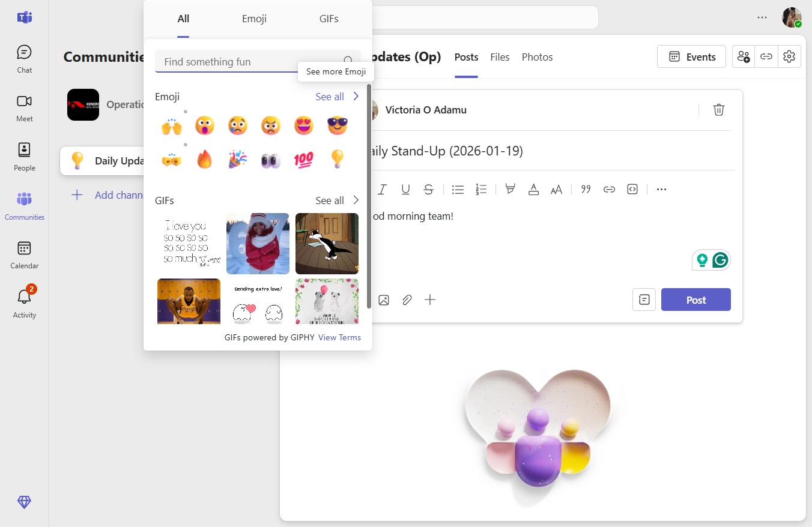This screenshot has height=527, width=812.
Task: Insert the angry face emoji
Action: click(271, 126)
